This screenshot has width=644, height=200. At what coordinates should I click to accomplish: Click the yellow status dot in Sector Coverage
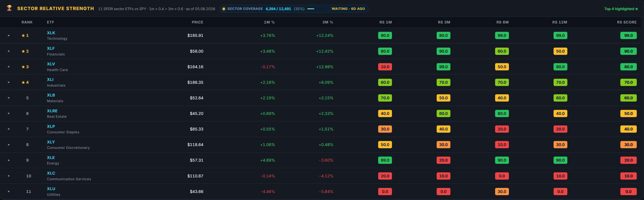pos(224,9)
